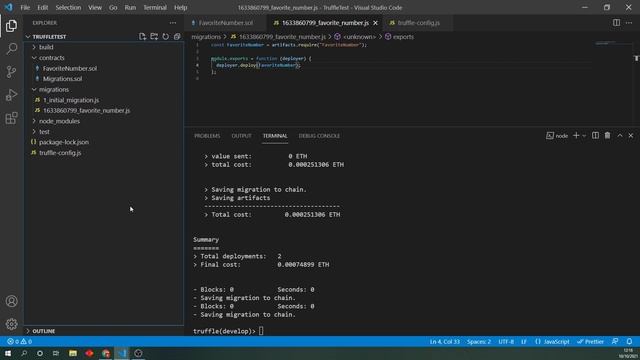Maximize the terminal panel size
The width and height of the screenshot is (640, 360).
(x=620, y=136)
